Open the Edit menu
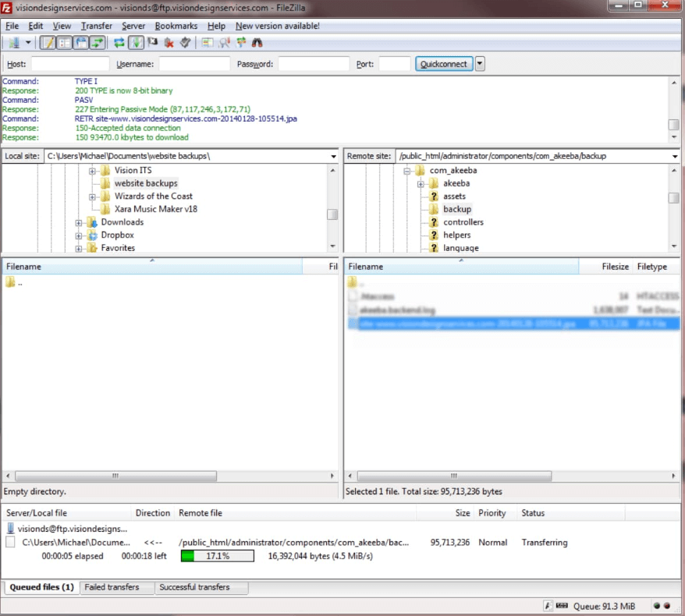 35,26
